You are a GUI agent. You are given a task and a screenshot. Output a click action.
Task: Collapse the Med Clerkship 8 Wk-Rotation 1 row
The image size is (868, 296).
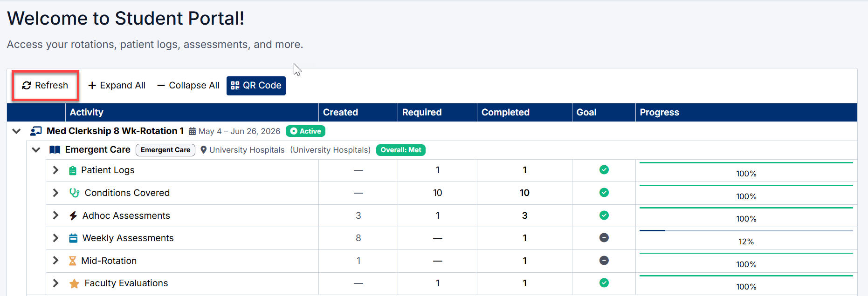(x=16, y=131)
